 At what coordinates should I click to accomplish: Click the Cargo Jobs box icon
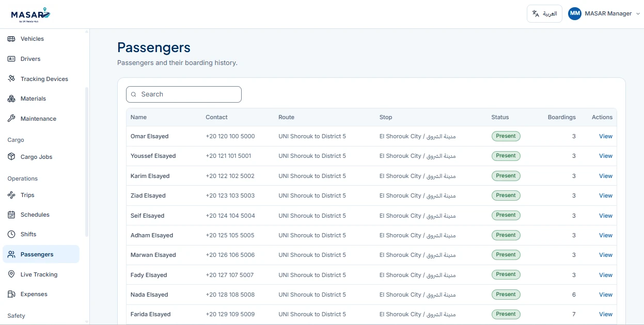[11, 157]
